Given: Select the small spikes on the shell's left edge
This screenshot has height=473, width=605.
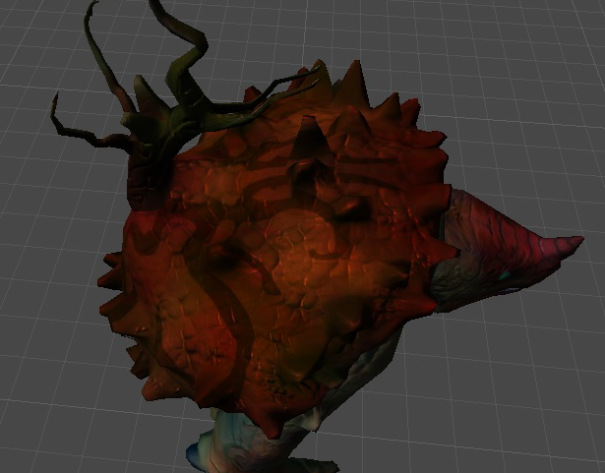Looking at the screenshot, I should click(110, 270).
